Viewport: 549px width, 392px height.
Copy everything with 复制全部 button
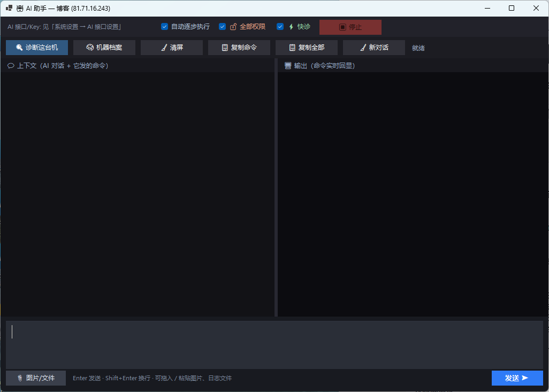coord(307,48)
